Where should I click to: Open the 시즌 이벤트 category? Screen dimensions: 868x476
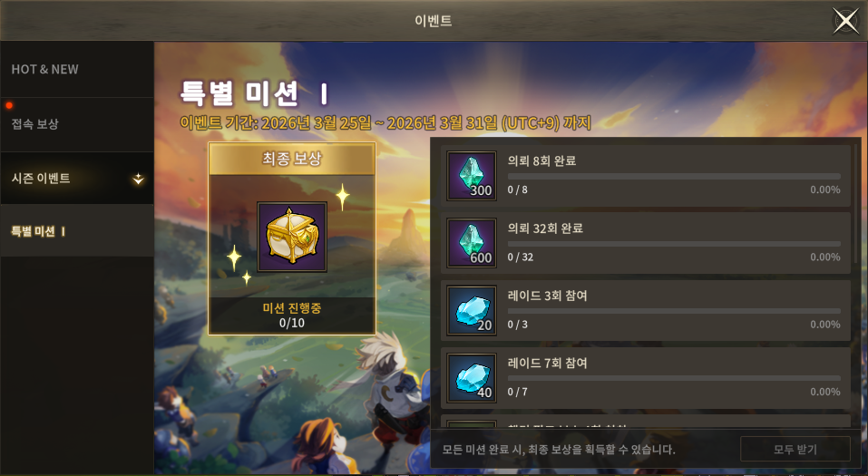click(x=77, y=179)
